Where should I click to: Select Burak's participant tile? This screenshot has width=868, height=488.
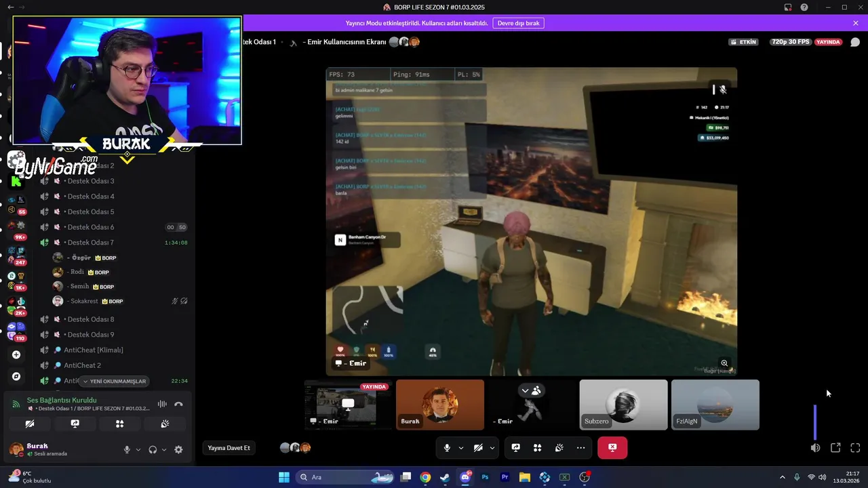(x=440, y=405)
